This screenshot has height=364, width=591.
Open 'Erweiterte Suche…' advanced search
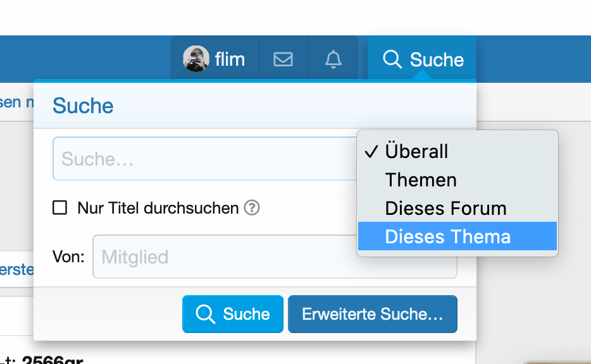372,314
